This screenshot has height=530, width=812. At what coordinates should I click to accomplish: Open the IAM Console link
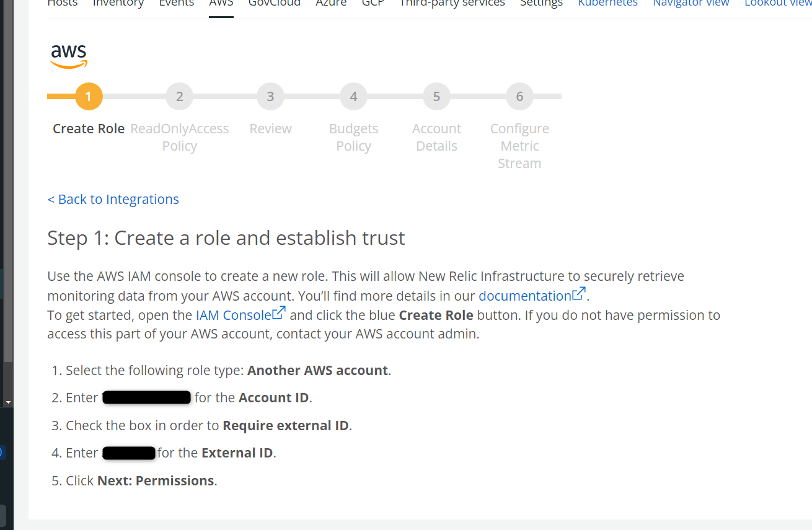click(x=234, y=315)
